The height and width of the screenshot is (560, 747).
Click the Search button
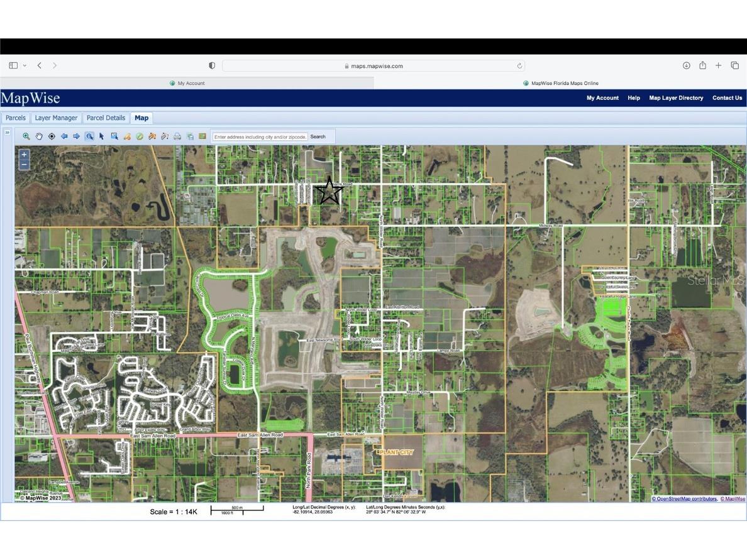coord(318,136)
